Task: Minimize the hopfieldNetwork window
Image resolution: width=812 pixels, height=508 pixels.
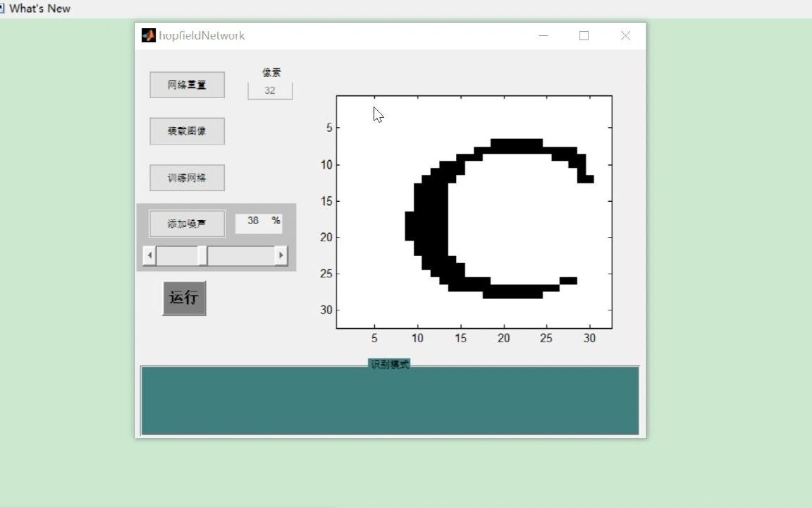Action: [543, 35]
